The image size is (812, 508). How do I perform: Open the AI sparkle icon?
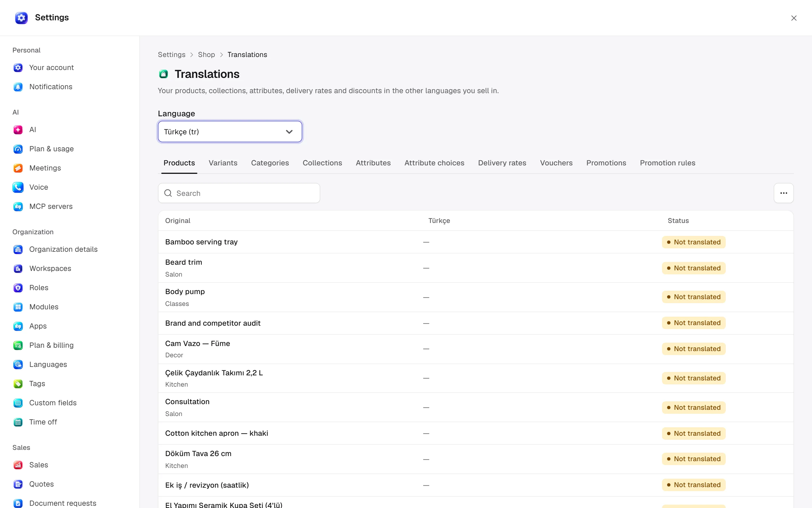click(18, 130)
